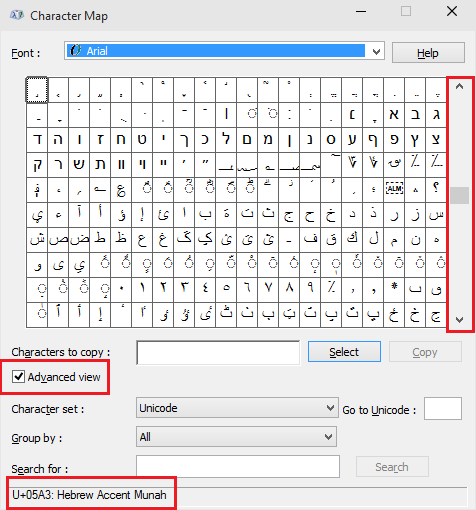Screen dimensions: 476x510
Task: Click the Help button
Action: click(428, 53)
